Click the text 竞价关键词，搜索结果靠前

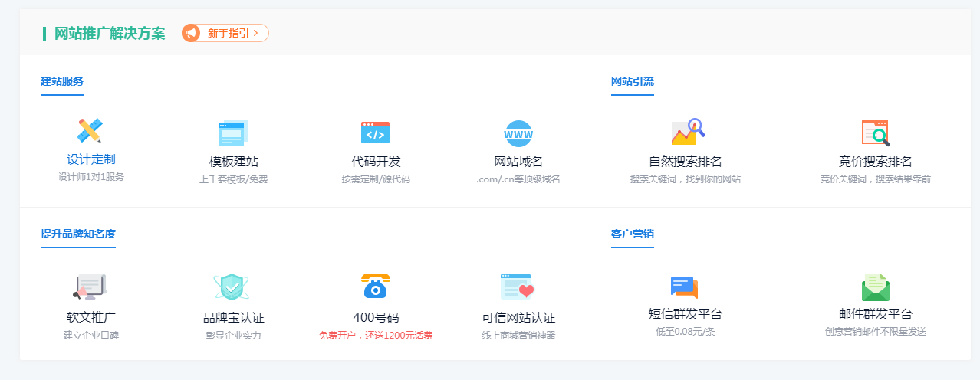pyautogui.click(x=876, y=179)
